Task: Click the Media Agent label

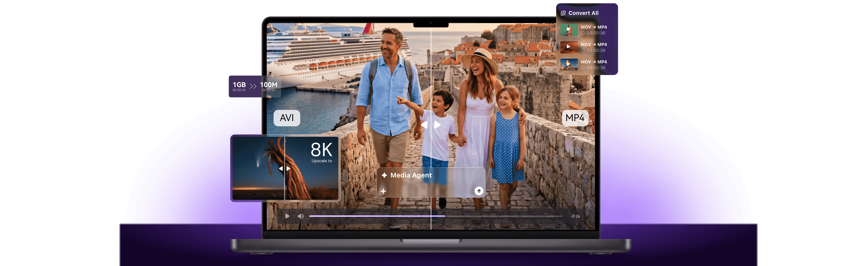Action: point(411,175)
